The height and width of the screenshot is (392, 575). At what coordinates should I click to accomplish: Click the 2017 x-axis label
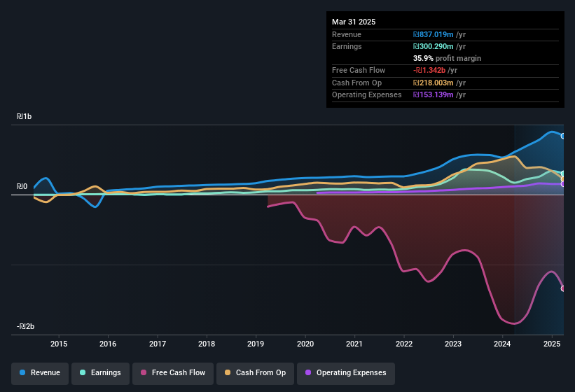(158, 344)
